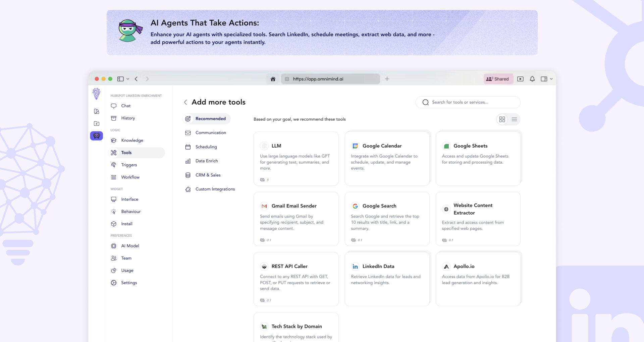Image resolution: width=644 pixels, height=342 pixels.
Task: Click the Install cube icon
Action: [114, 224]
